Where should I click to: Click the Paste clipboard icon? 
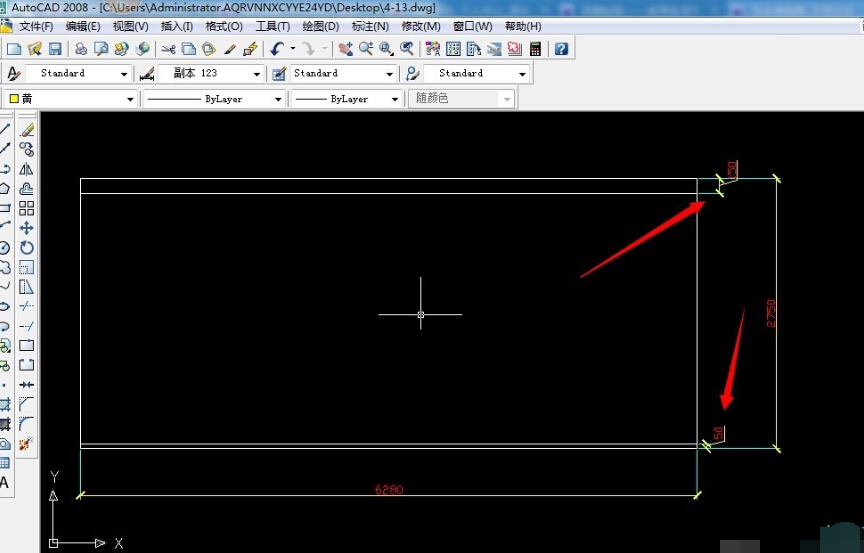[x=209, y=49]
